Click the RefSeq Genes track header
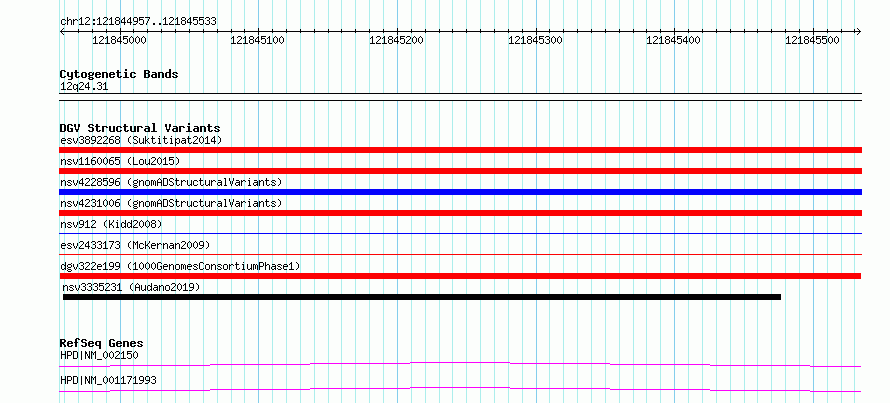 point(101,343)
